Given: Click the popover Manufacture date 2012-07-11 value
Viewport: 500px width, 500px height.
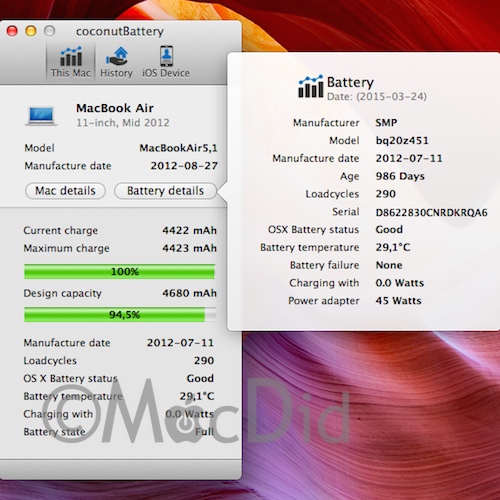Looking at the screenshot, I should pyautogui.click(x=409, y=158).
